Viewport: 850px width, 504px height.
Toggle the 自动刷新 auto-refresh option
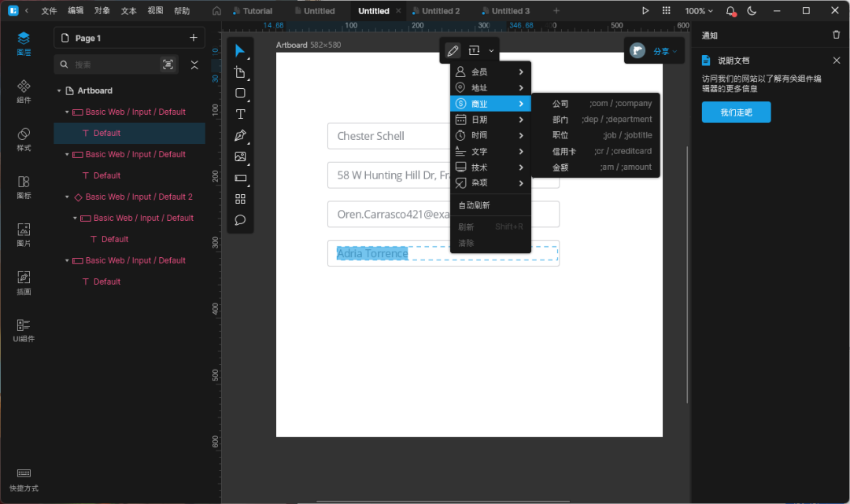click(x=475, y=206)
